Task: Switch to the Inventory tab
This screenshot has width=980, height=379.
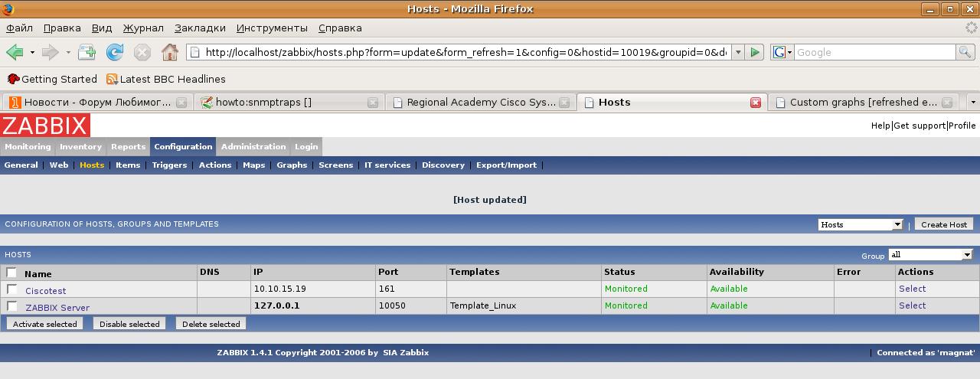Action: point(80,146)
